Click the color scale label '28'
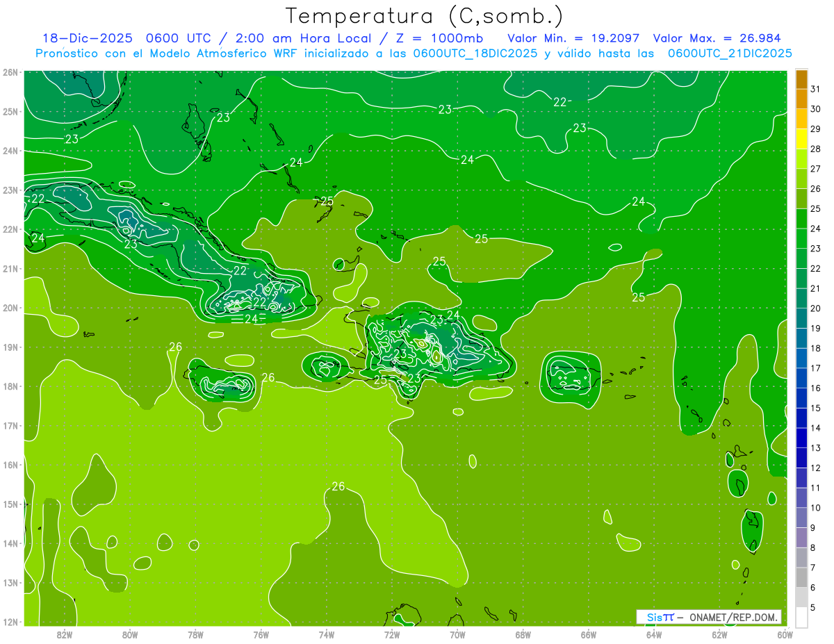 coord(816,149)
